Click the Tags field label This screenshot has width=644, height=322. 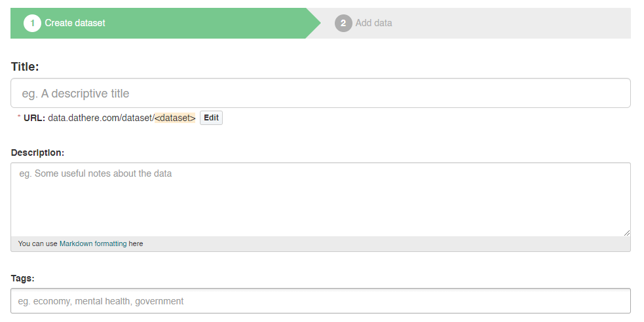(x=22, y=278)
